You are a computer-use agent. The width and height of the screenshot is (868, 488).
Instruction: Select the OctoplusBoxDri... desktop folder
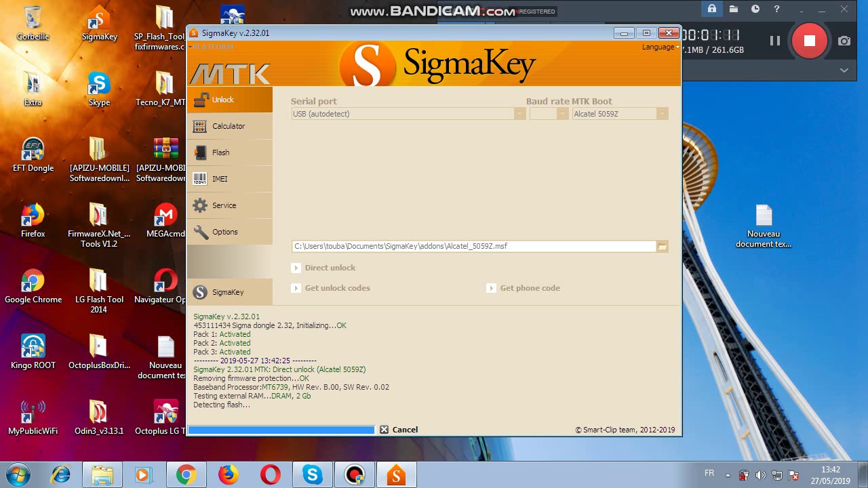99,352
